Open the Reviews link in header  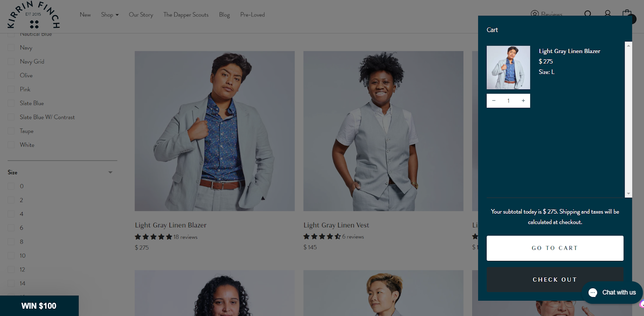(547, 14)
